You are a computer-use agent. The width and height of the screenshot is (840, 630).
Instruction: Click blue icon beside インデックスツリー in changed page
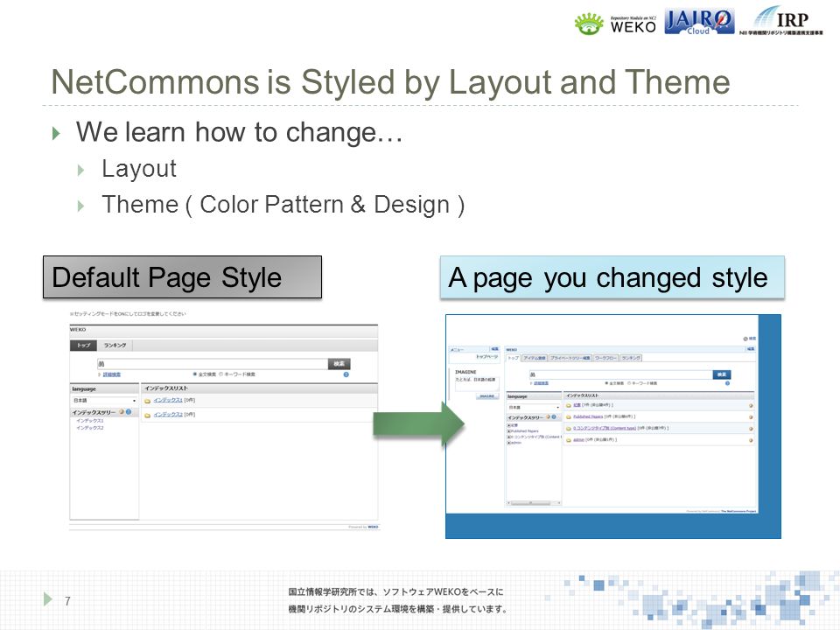[554, 416]
